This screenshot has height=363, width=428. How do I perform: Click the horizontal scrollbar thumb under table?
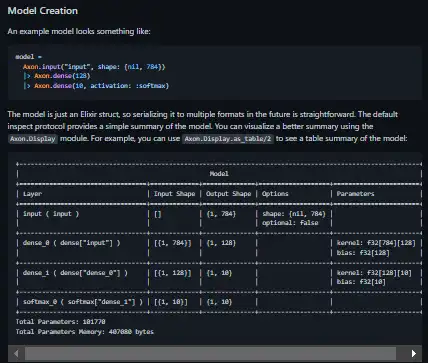[210, 353]
